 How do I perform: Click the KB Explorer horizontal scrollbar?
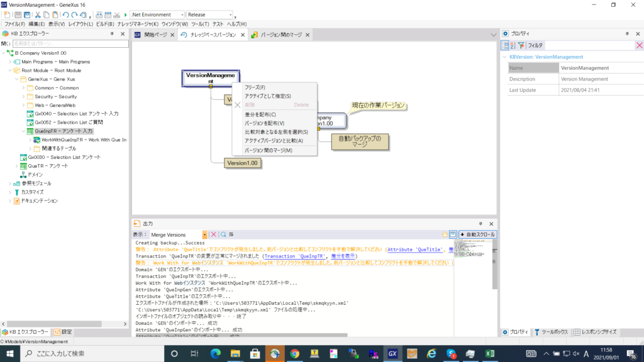coord(54,324)
